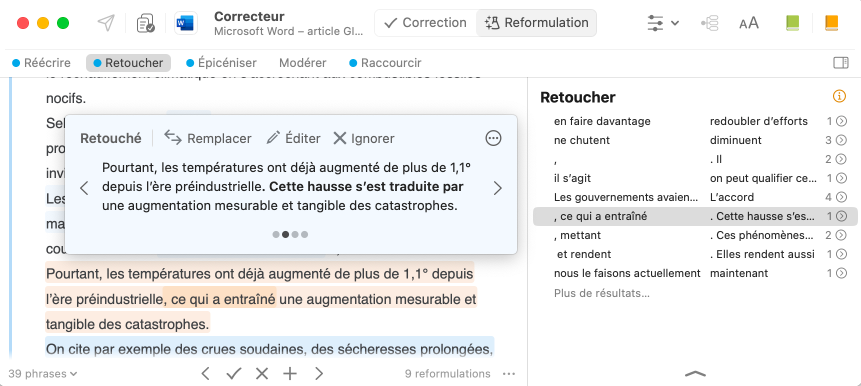
Task: Select the "ne chutent" suggestion row
Action: pyautogui.click(x=695, y=140)
